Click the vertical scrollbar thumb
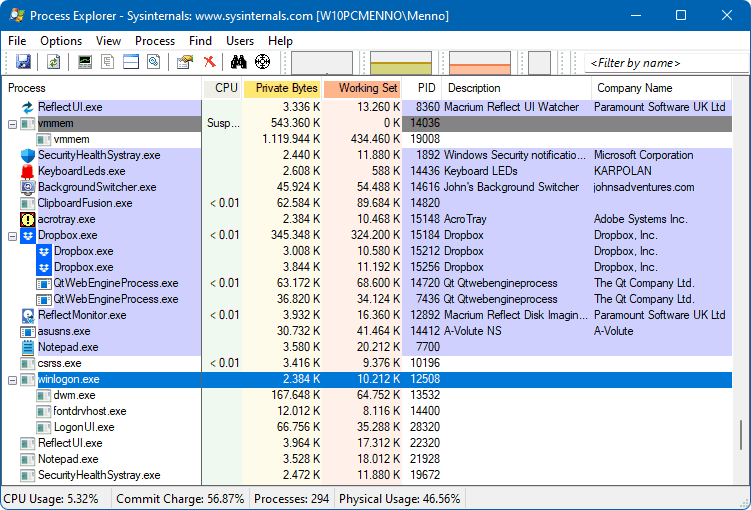 tap(740, 435)
